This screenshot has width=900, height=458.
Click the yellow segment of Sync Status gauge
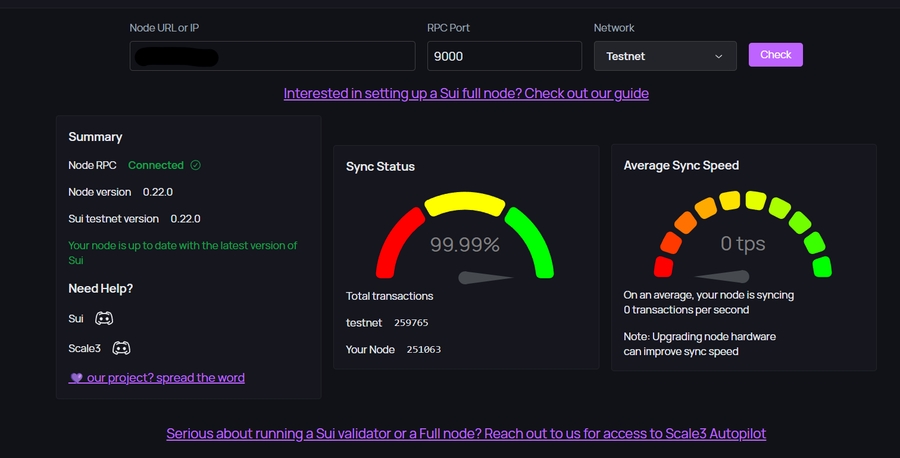[464, 203]
